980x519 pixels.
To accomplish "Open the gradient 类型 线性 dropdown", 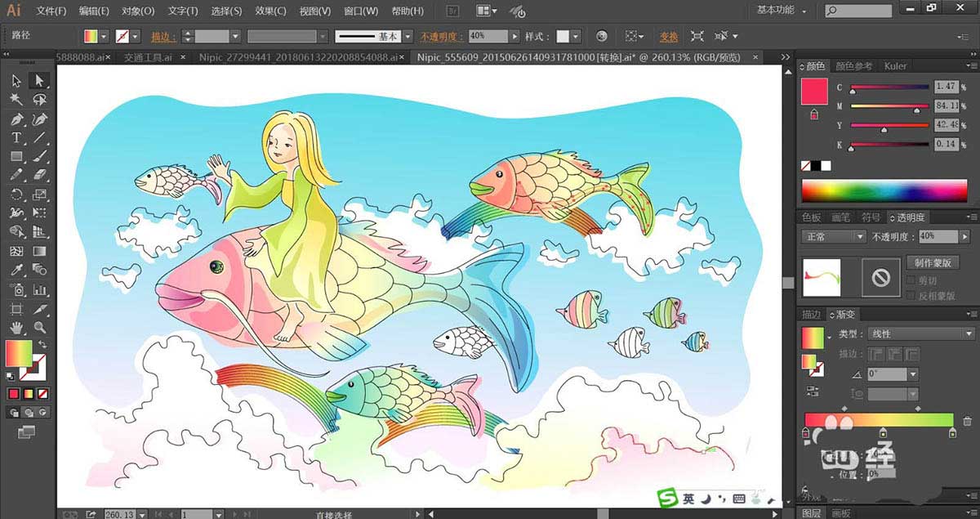I will (x=920, y=333).
